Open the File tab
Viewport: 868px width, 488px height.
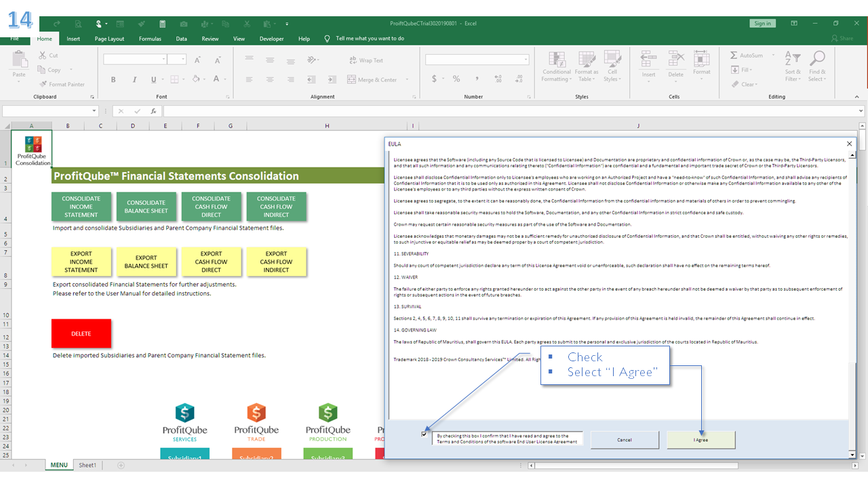[x=14, y=39]
